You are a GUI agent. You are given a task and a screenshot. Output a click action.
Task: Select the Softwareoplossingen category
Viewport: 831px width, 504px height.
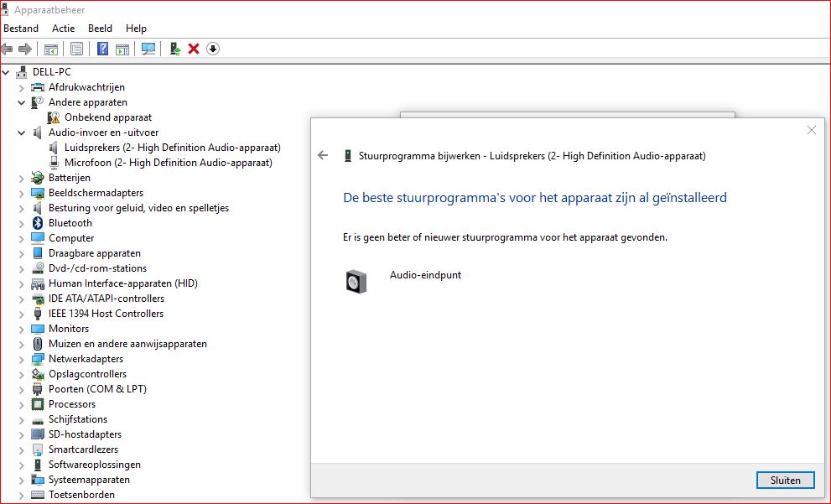click(94, 465)
